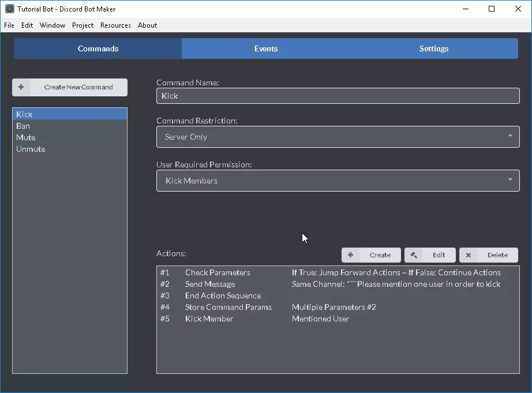Open the Resources menu
The image size is (532, 393).
(115, 25)
